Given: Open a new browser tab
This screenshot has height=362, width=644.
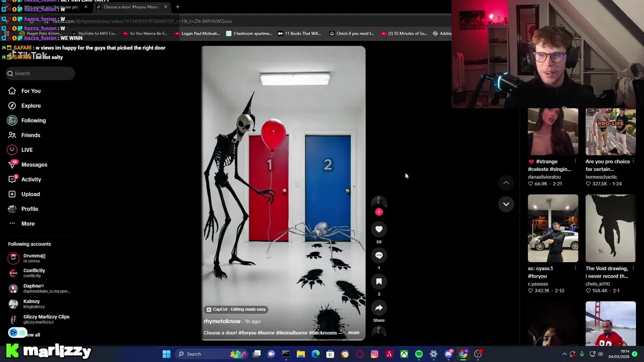Looking at the screenshot, I should pyautogui.click(x=178, y=7).
